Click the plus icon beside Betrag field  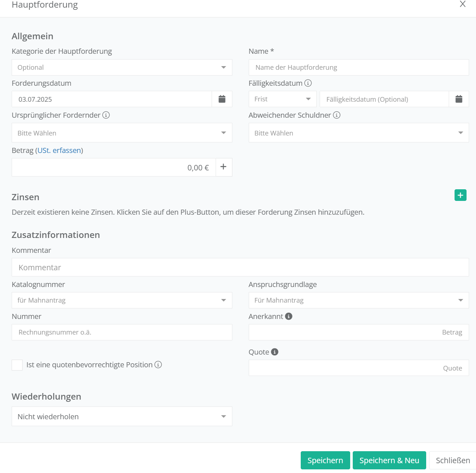coord(224,167)
